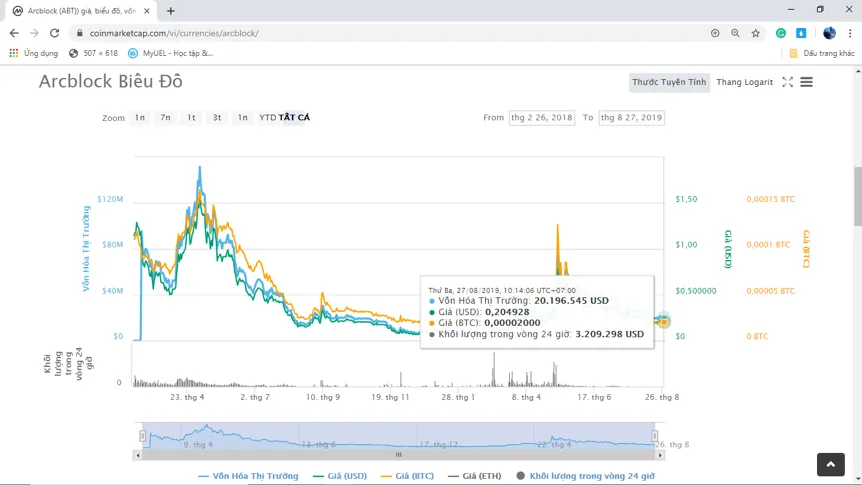
Task: Click the back-to-top arrow button
Action: pyautogui.click(x=831, y=465)
